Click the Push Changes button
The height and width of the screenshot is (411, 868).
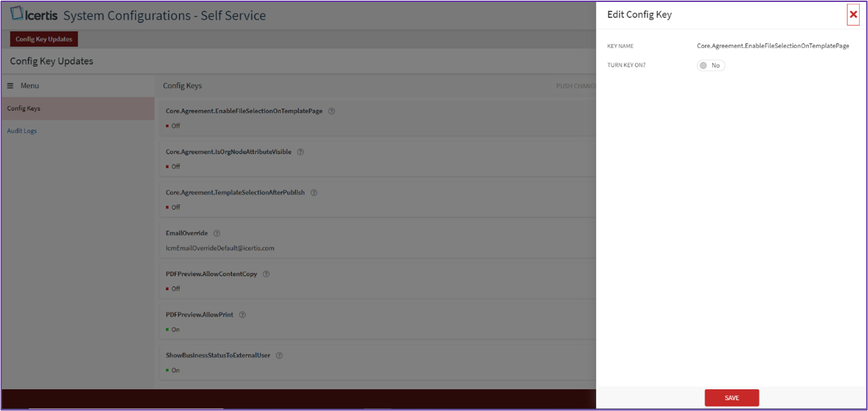tap(575, 86)
